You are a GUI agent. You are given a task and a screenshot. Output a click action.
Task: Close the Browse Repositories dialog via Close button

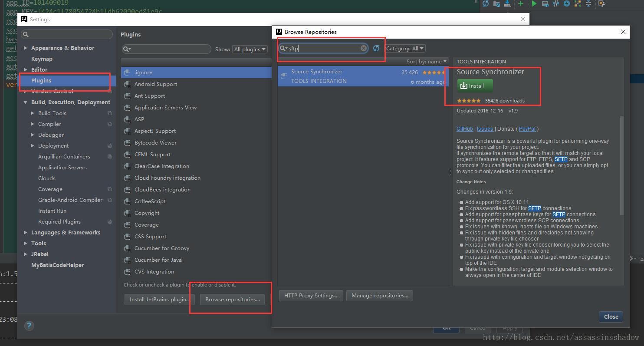611,317
